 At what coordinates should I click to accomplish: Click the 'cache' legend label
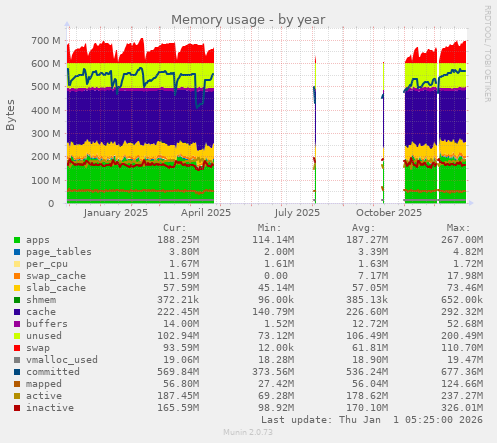[41, 312]
